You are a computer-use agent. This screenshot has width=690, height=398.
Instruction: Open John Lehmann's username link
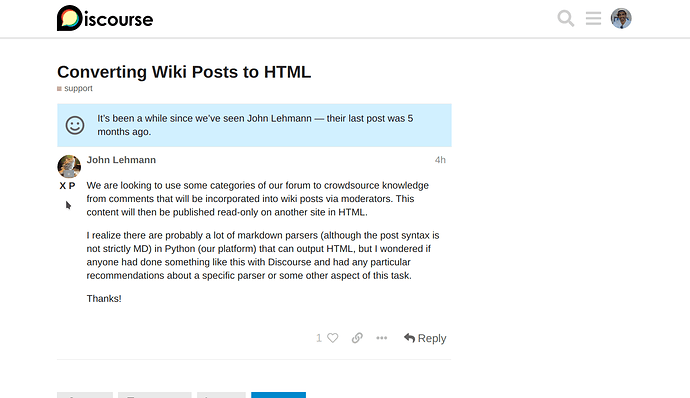[121, 160]
